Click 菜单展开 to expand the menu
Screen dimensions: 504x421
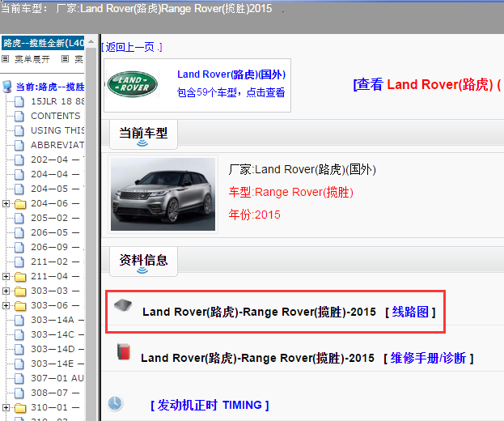click(x=32, y=59)
